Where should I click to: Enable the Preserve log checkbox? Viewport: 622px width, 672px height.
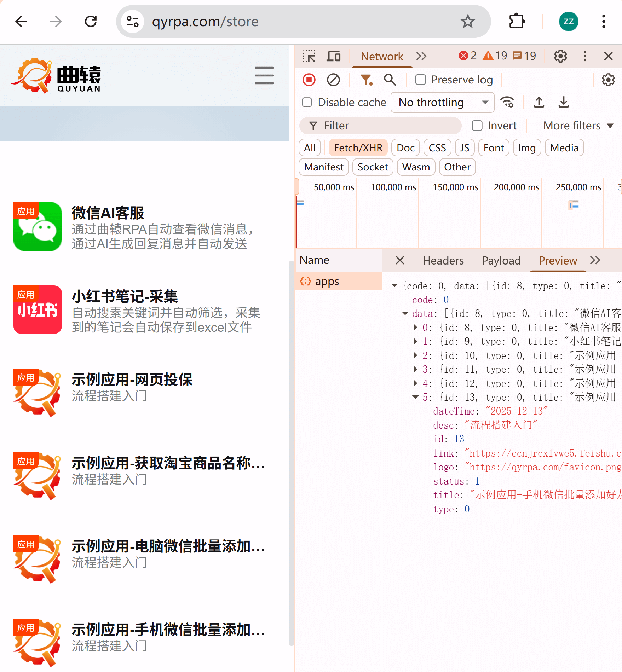coord(420,80)
